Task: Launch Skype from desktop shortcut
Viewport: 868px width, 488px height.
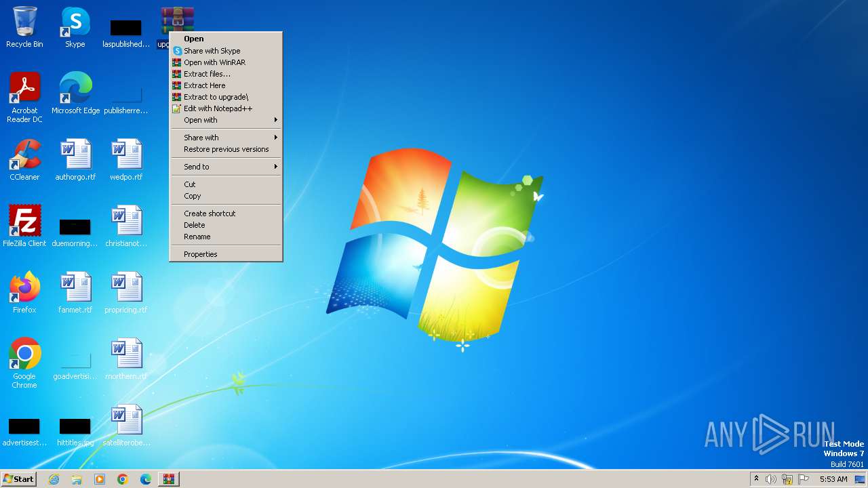Action: [x=75, y=27]
